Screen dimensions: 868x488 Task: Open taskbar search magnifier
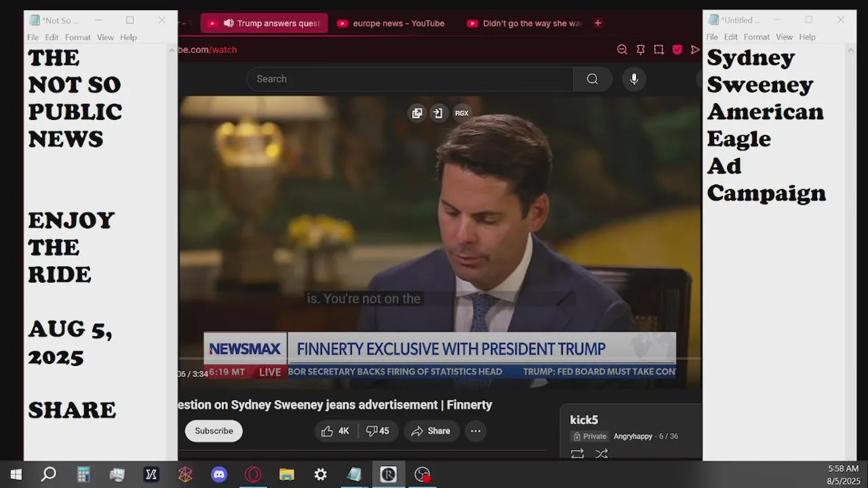(49, 474)
